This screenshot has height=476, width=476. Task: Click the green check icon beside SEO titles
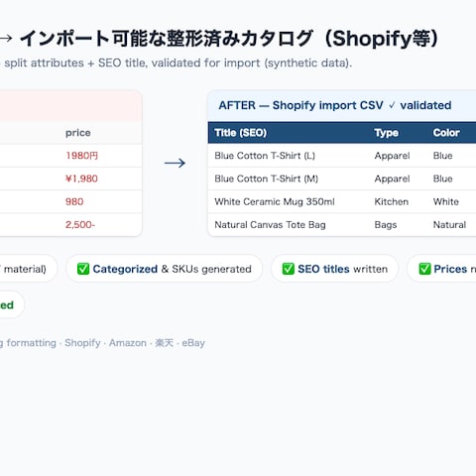pos(288,269)
